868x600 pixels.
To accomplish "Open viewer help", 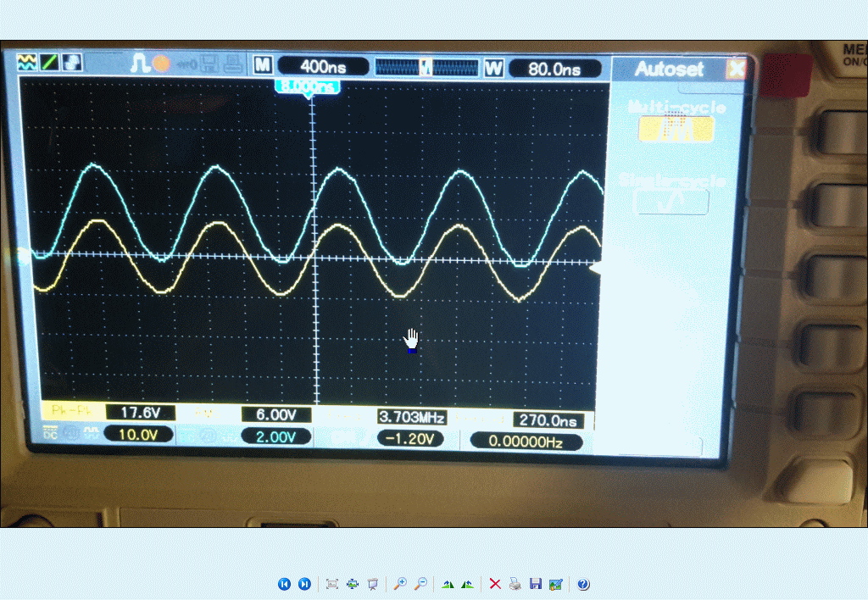I will coord(583,584).
